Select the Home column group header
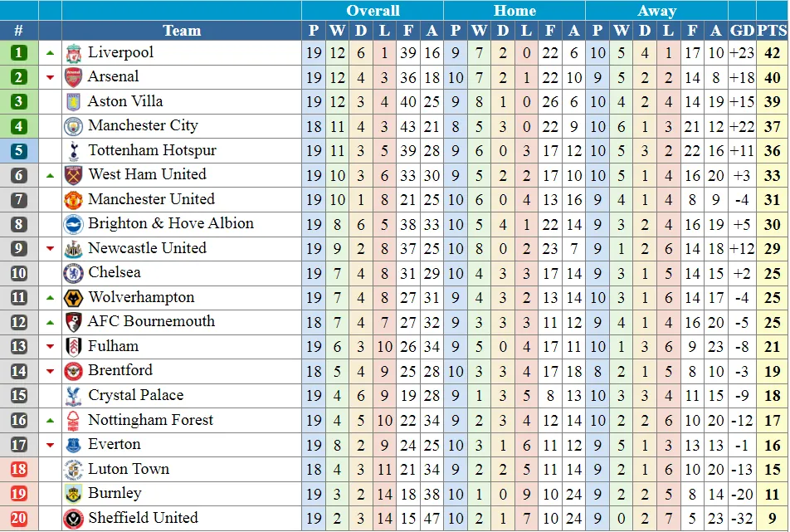The height and width of the screenshot is (532, 790). (514, 11)
